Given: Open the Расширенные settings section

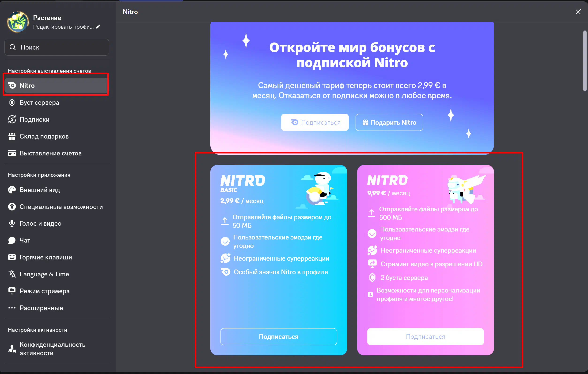Looking at the screenshot, I should (x=41, y=308).
